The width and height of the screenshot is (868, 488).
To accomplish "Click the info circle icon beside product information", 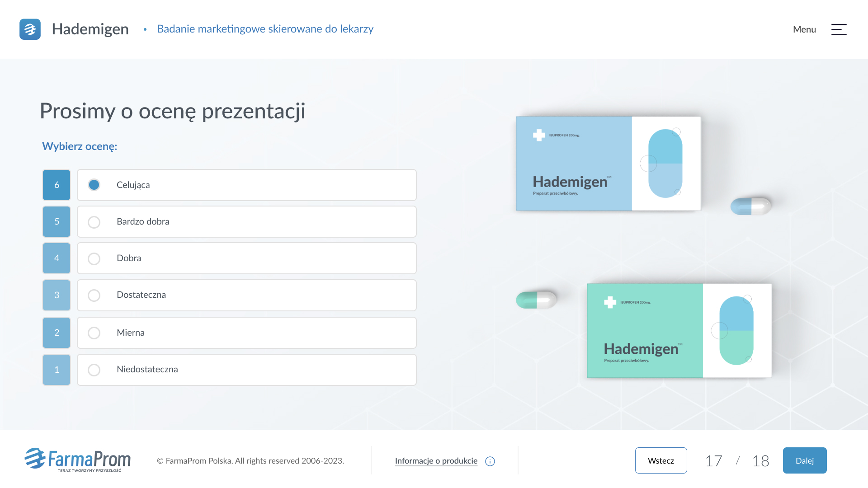I will tap(490, 461).
